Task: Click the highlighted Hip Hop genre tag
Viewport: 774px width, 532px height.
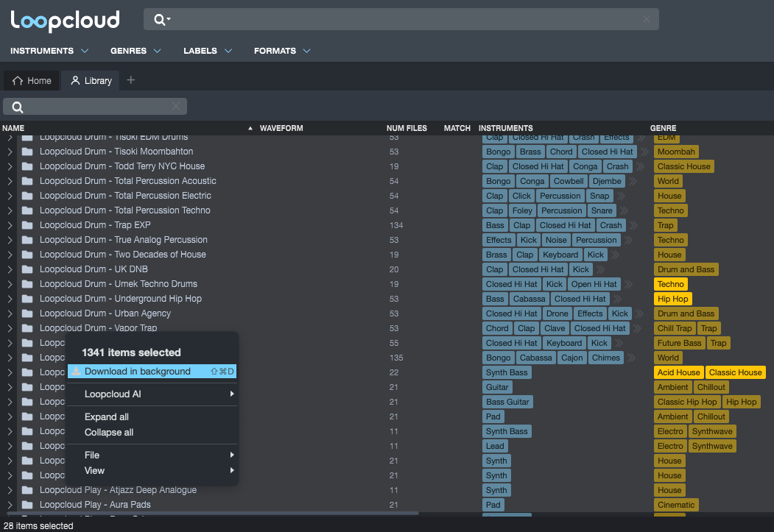Action: point(672,299)
